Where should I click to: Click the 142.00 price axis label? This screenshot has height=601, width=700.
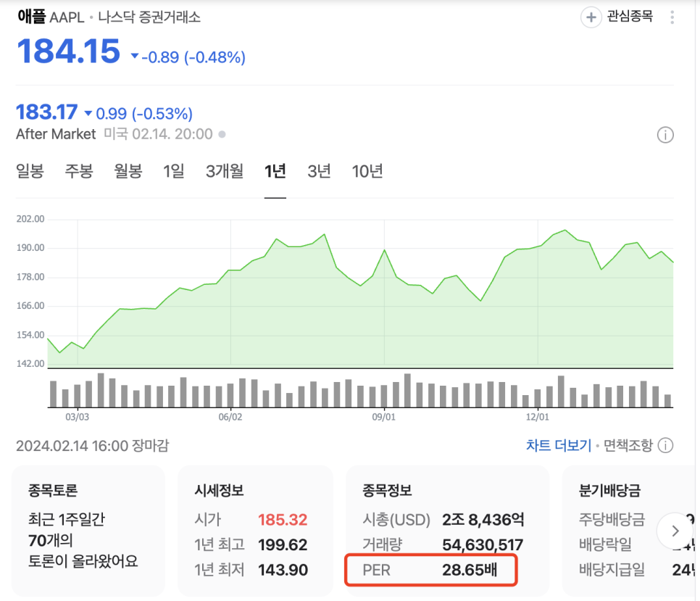pyautogui.click(x=30, y=363)
